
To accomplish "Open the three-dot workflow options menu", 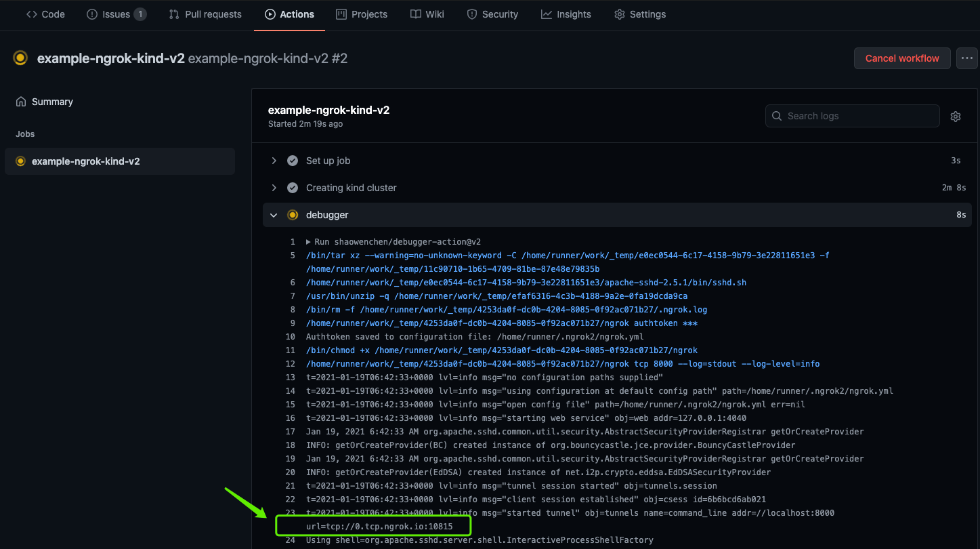I will tap(967, 58).
